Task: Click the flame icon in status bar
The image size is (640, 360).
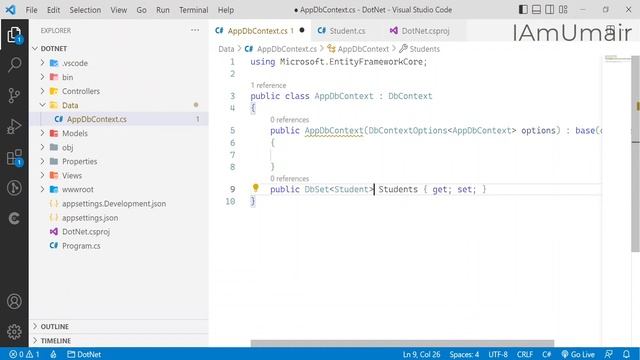Action: (53, 354)
